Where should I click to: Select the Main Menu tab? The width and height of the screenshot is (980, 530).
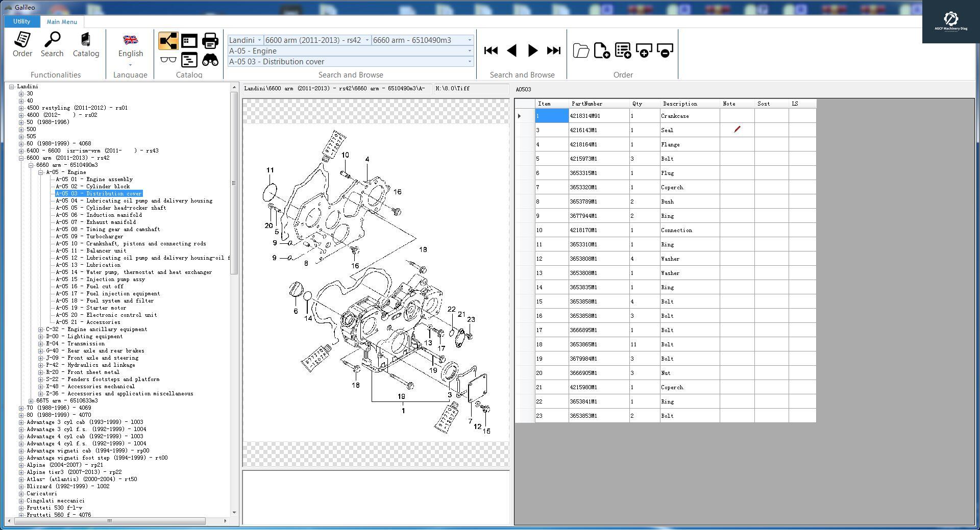click(x=61, y=21)
